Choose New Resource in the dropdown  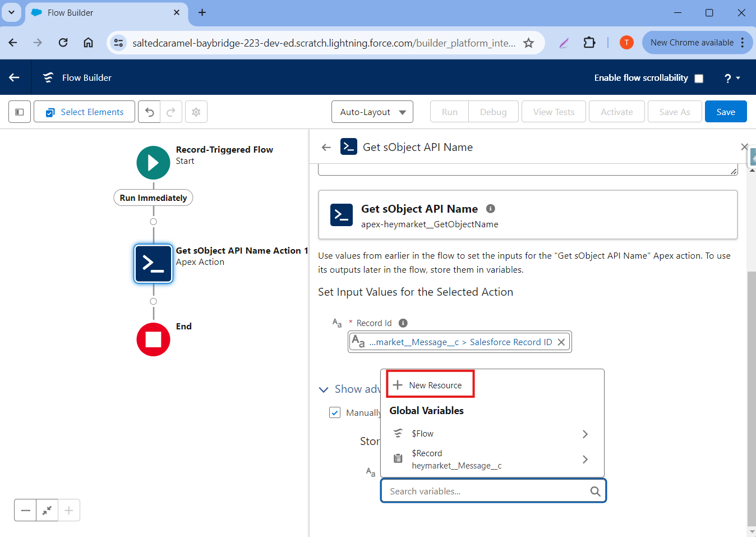[430, 385]
